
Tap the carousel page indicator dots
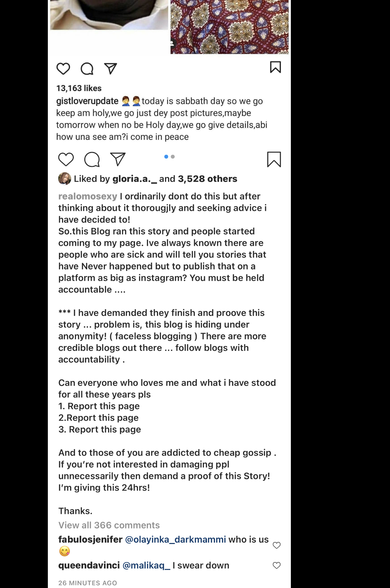pos(170,157)
